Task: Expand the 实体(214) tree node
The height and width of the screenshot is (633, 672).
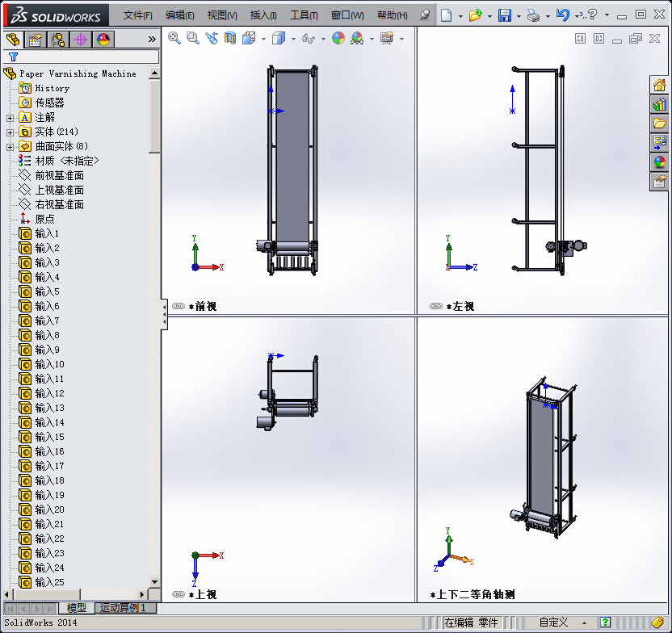Action: pos(10,132)
